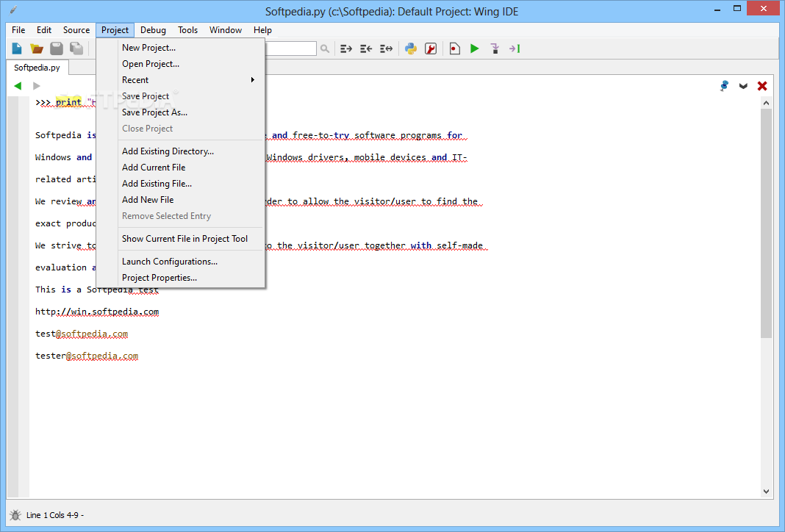Viewport: 785px width, 532px height.
Task: Start debugging with green play icon
Action: (x=475, y=48)
